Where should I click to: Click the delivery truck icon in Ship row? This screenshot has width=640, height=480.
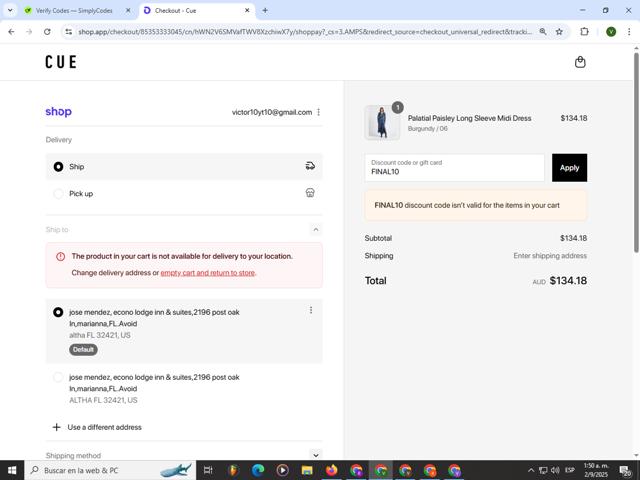pos(310,166)
